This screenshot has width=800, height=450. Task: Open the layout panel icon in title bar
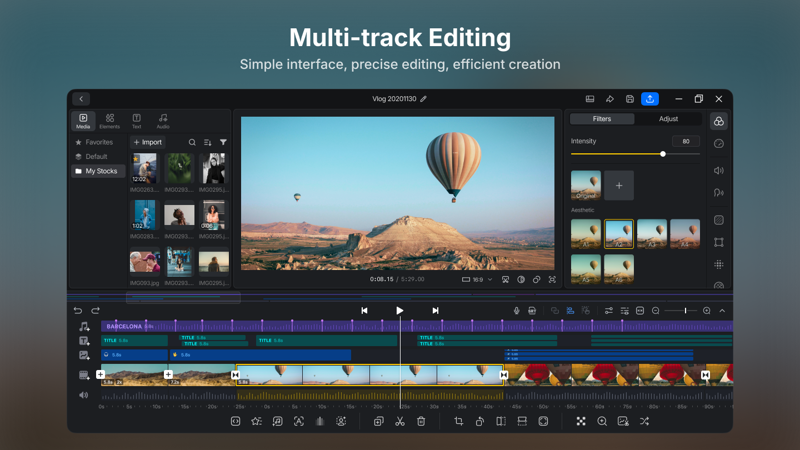point(590,99)
